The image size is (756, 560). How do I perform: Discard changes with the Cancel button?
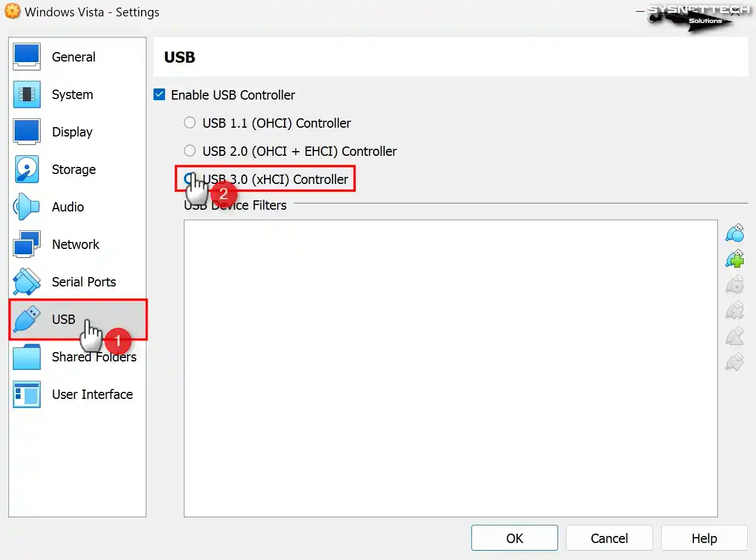coord(609,538)
